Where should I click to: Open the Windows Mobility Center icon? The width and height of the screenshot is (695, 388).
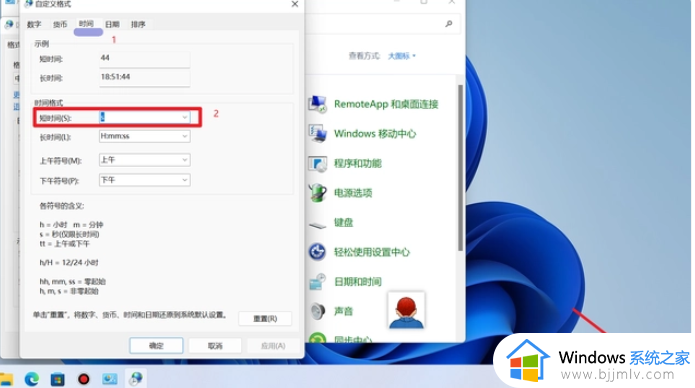click(x=317, y=133)
